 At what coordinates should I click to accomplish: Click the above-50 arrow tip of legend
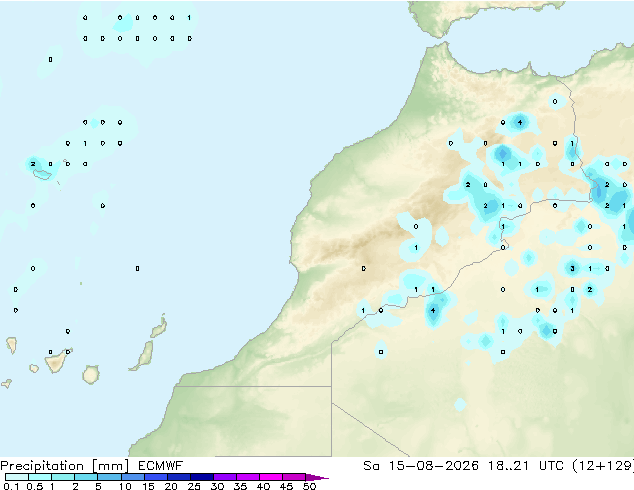(x=317, y=477)
